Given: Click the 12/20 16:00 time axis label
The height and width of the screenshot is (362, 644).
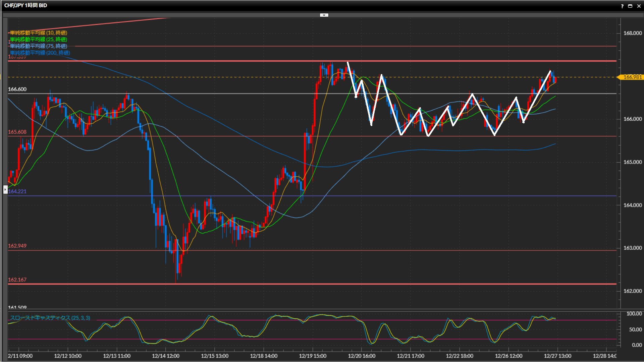Looking at the screenshot, I should (x=362, y=356).
